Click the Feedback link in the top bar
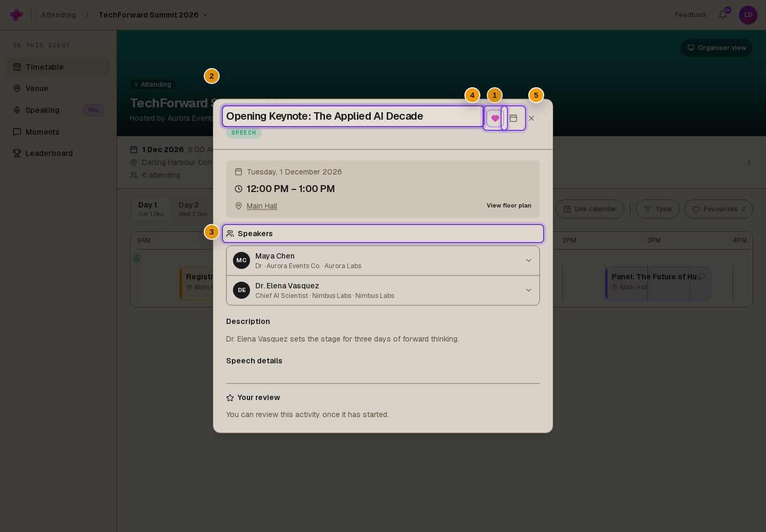 click(x=690, y=15)
